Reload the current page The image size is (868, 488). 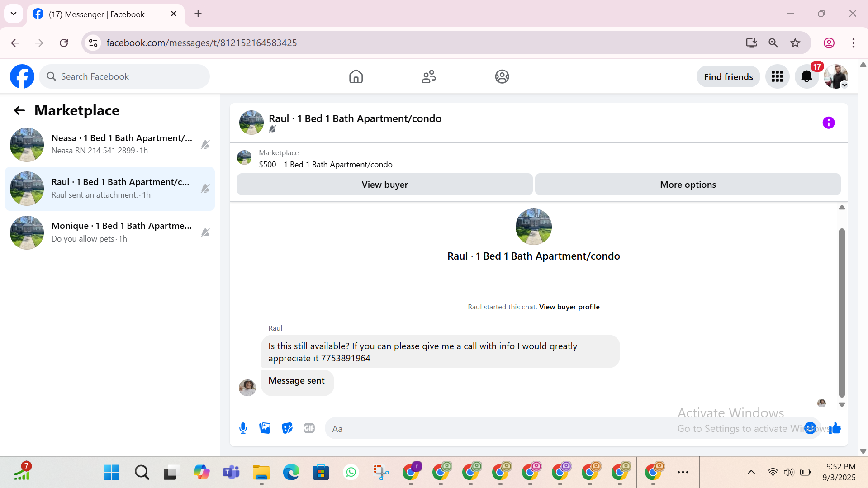pos(64,43)
